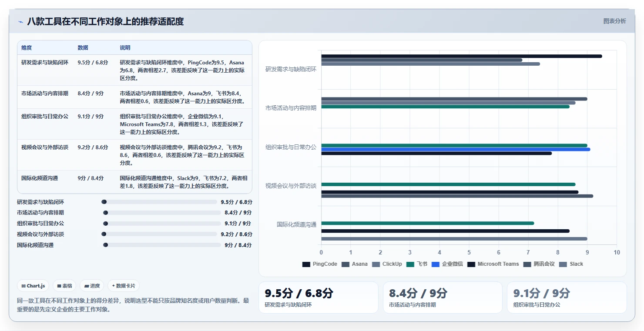Click the progress bar for 组织审批与日常办公 9.1分 / 9分
This screenshot has width=644, height=331.
[162, 224]
